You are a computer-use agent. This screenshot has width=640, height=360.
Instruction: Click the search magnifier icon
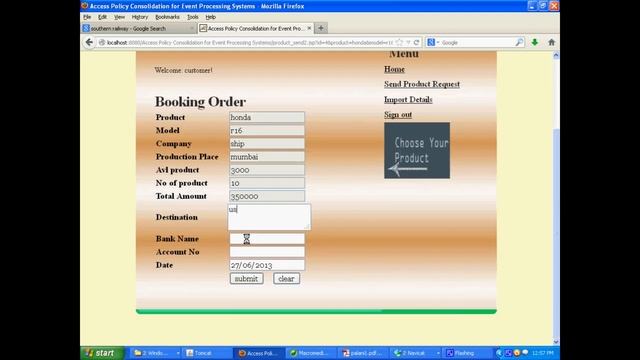(x=519, y=42)
